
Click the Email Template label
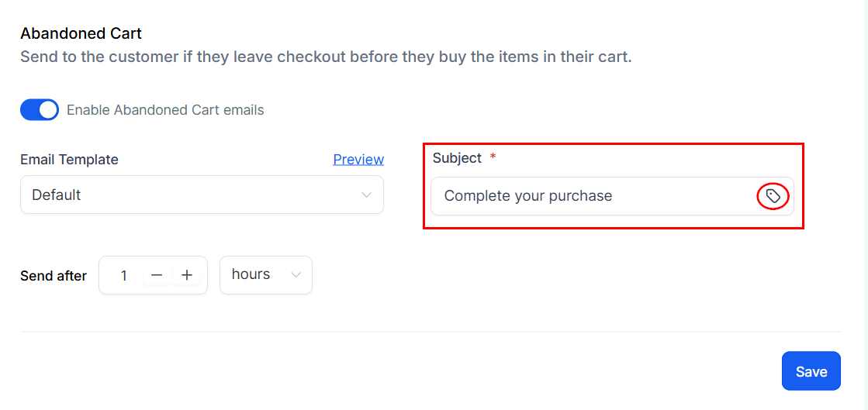point(69,160)
